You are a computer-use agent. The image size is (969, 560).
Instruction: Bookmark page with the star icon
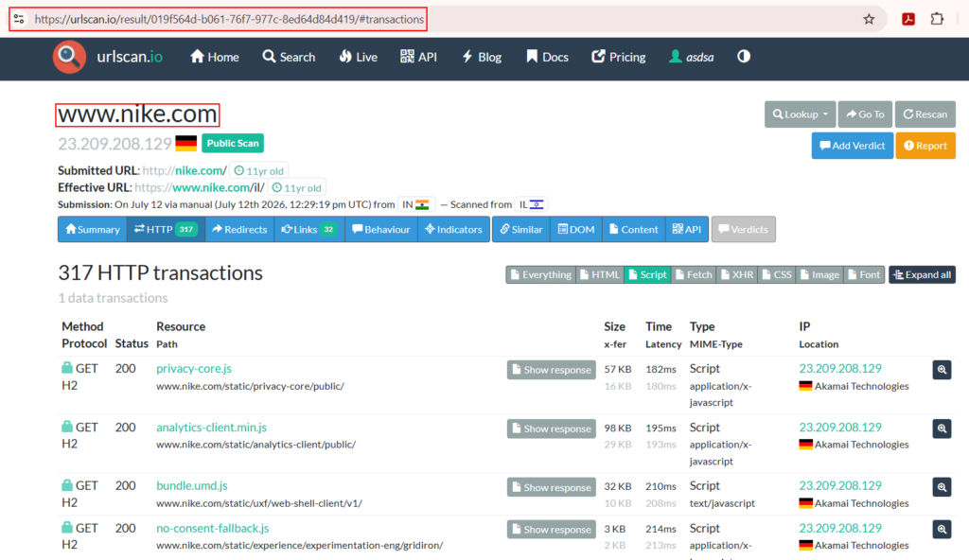tap(869, 19)
